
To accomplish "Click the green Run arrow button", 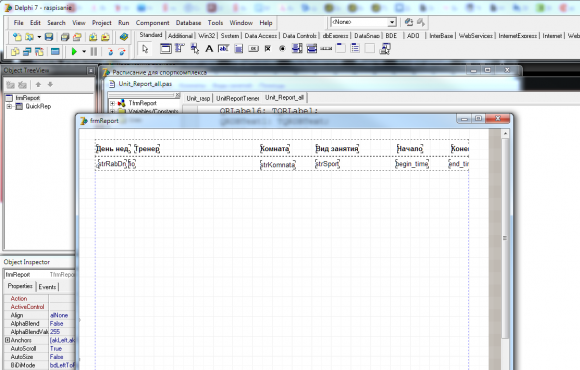I will (x=74, y=52).
